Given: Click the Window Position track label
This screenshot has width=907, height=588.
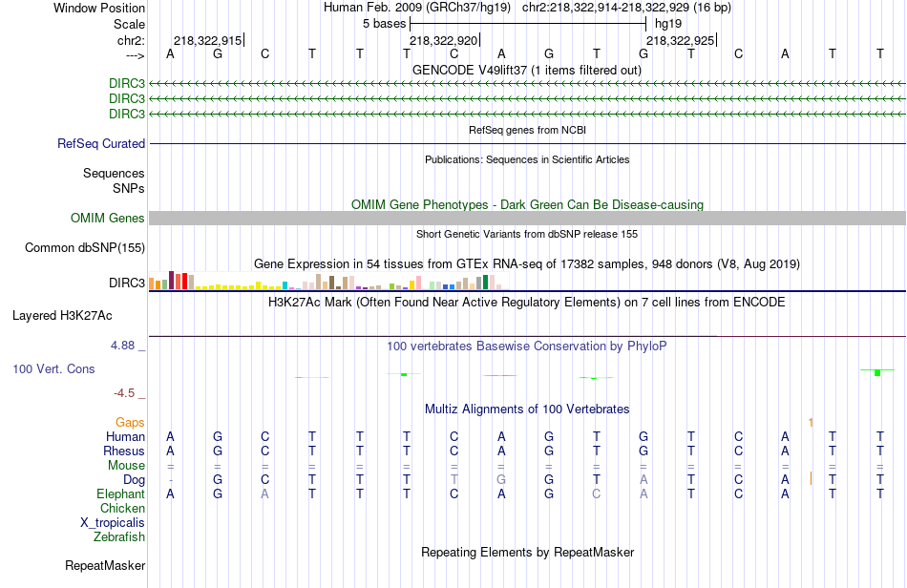Looking at the screenshot, I should (x=99, y=8).
